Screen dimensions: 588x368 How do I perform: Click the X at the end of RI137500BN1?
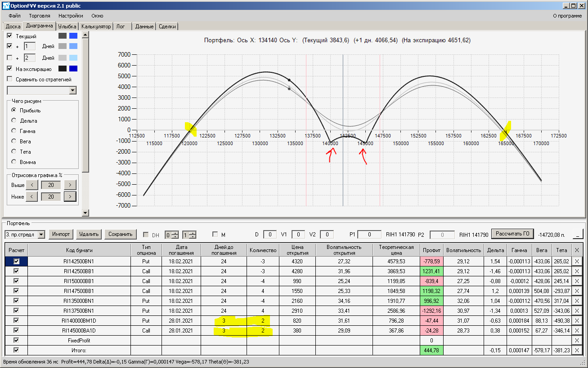tap(577, 310)
